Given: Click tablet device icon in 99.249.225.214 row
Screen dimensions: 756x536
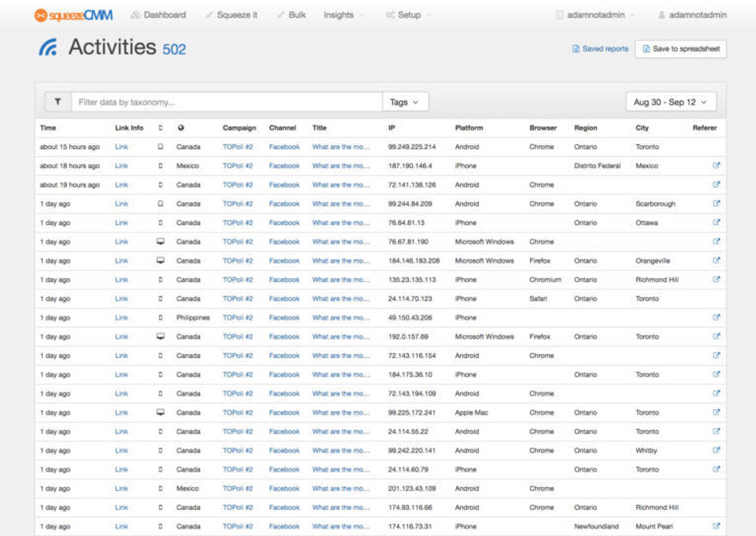Looking at the screenshot, I should click(161, 147).
